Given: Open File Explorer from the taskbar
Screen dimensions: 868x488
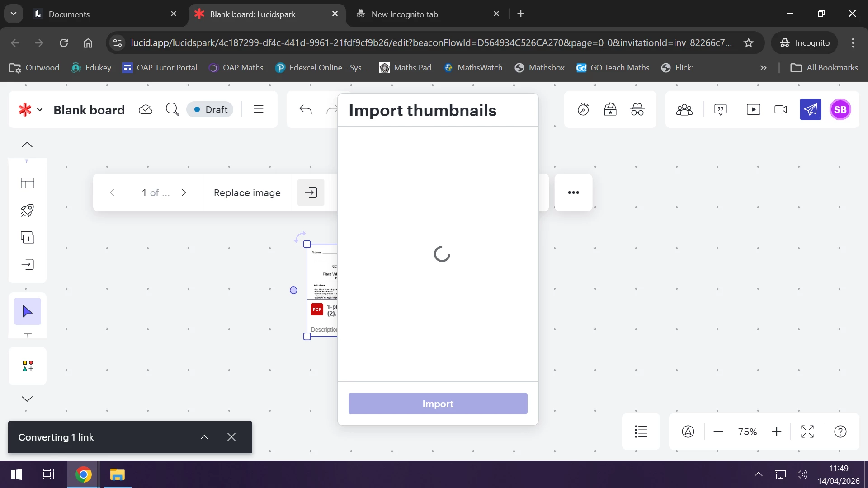Looking at the screenshot, I should (x=118, y=474).
